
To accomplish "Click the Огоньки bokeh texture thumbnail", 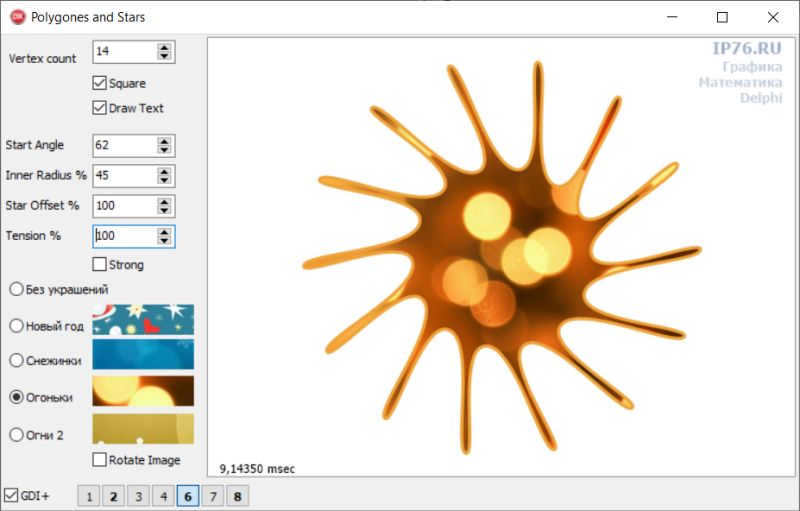I will coord(143,391).
